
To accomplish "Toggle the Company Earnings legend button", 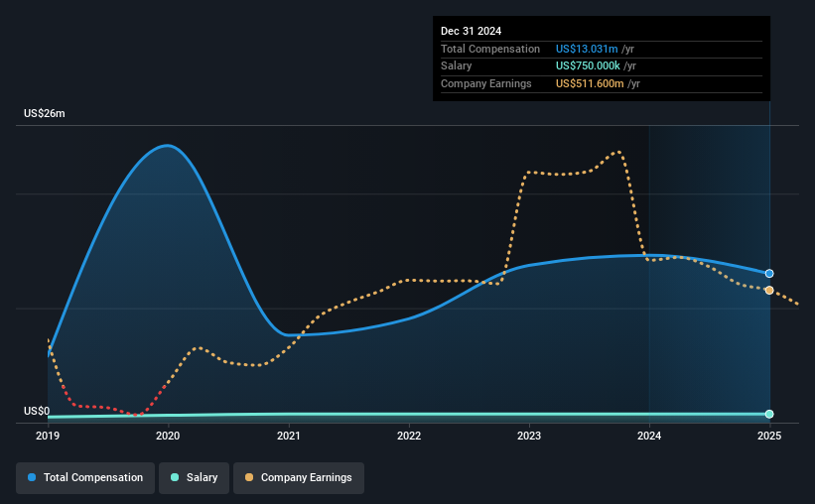I will click(x=299, y=478).
